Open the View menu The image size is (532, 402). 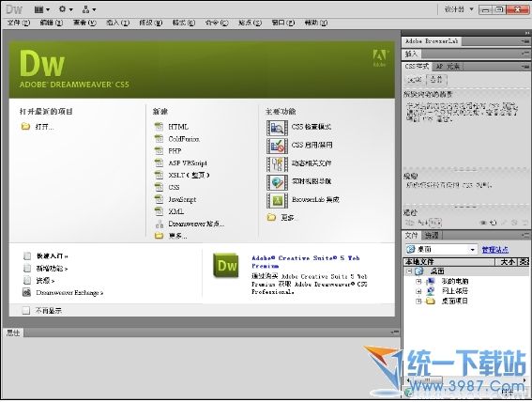click(84, 23)
